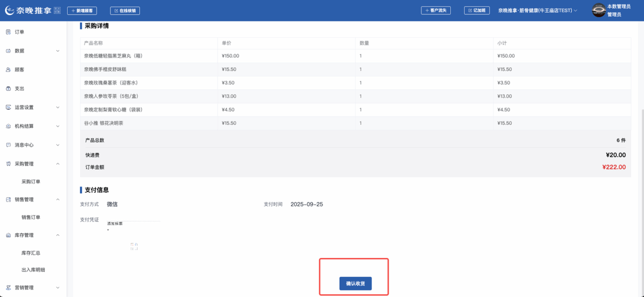Viewport: 644px width, 297px height.
Task: Open the user avatar in header
Action: [599, 10]
